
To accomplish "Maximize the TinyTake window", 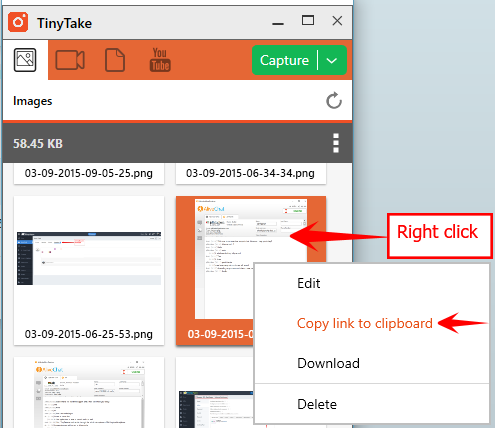I will coord(308,21).
